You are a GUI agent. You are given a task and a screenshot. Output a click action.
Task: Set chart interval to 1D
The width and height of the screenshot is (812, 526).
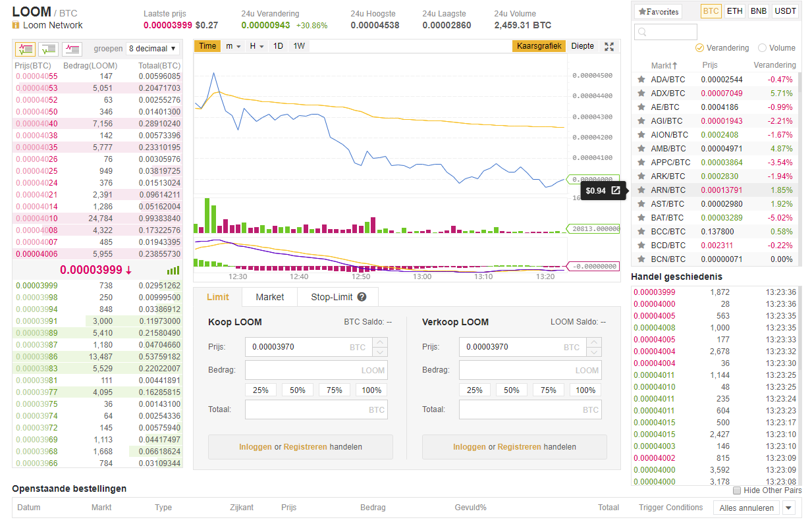pyautogui.click(x=279, y=46)
